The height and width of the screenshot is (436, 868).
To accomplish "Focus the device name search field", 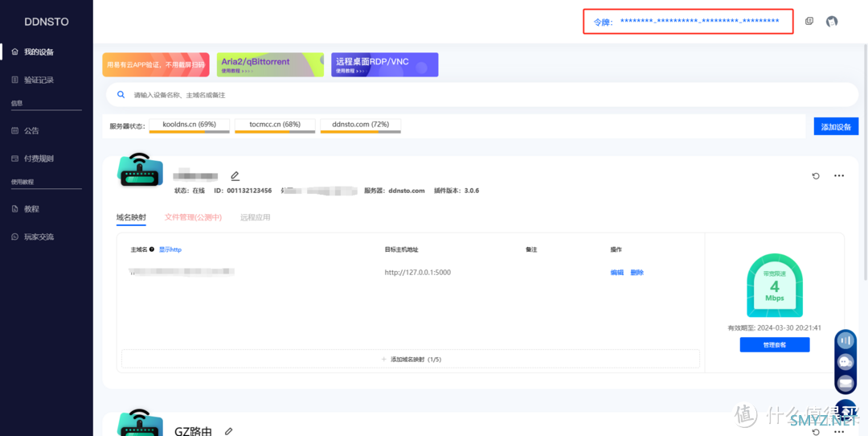I will click(x=481, y=95).
